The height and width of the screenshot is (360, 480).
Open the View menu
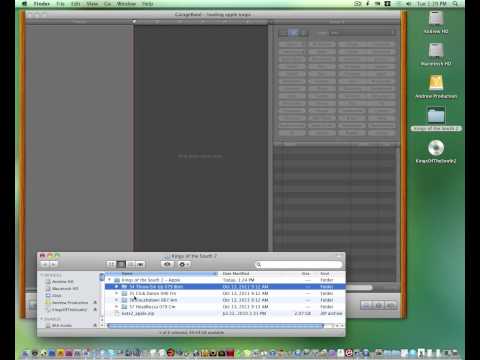point(92,4)
